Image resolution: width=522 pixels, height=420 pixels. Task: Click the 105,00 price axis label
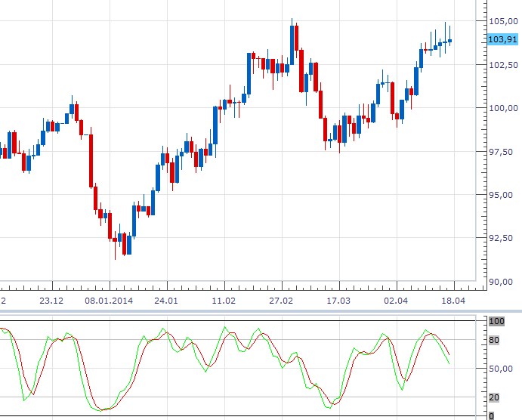503,20
